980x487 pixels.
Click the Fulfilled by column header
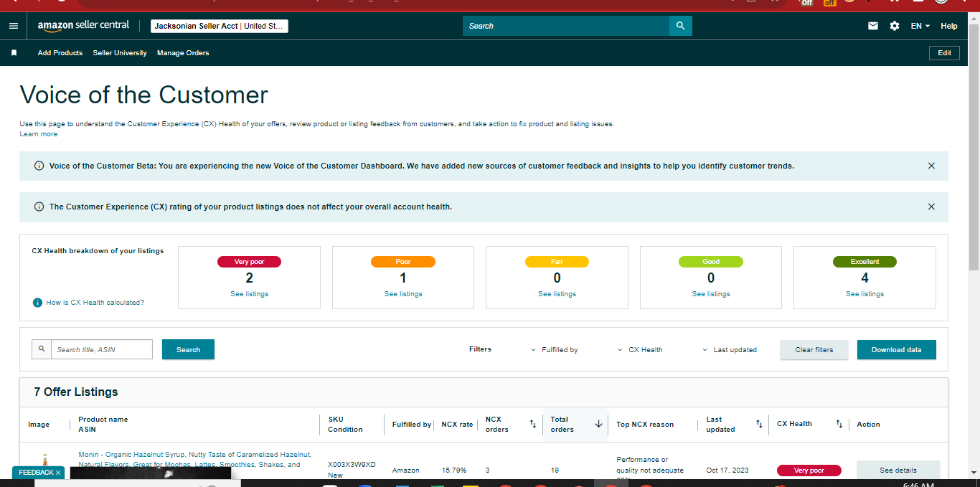pos(412,425)
